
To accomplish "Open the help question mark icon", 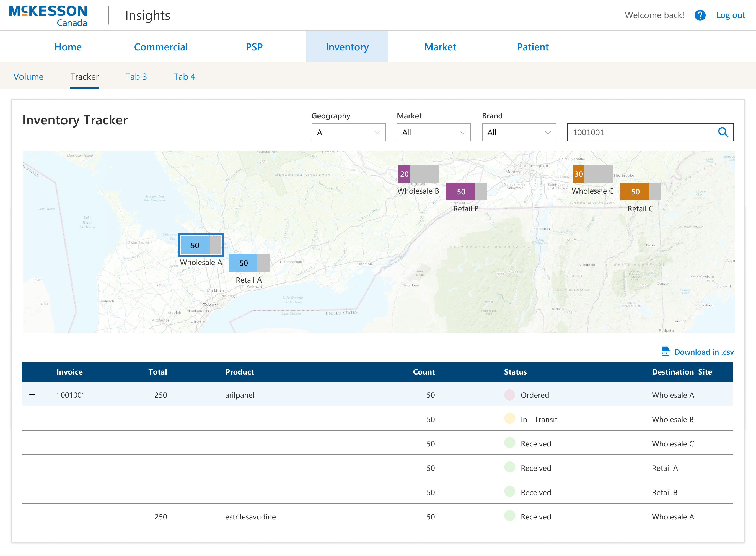I will pos(700,15).
